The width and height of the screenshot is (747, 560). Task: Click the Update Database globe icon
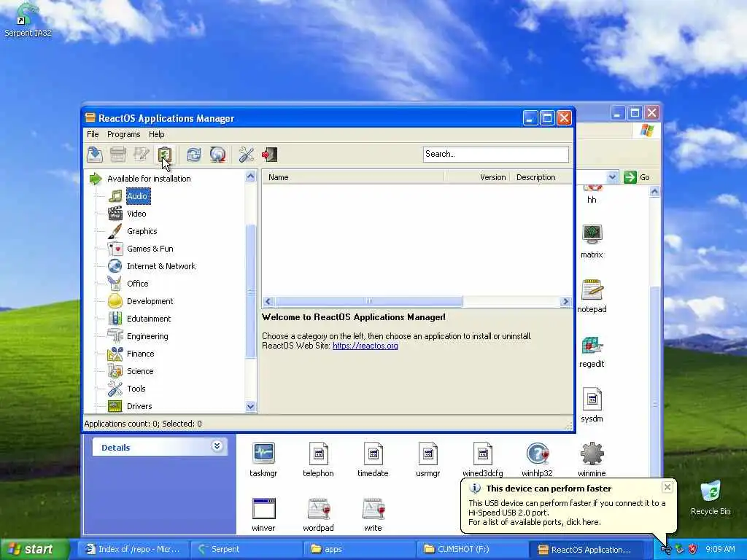coord(217,155)
